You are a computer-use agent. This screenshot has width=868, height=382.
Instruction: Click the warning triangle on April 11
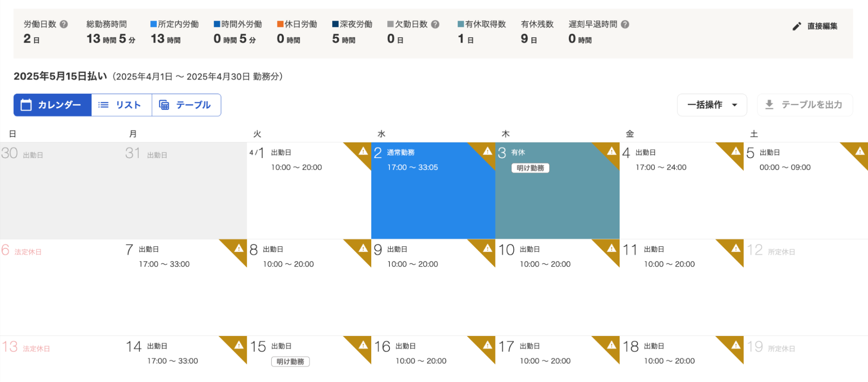[x=736, y=248]
